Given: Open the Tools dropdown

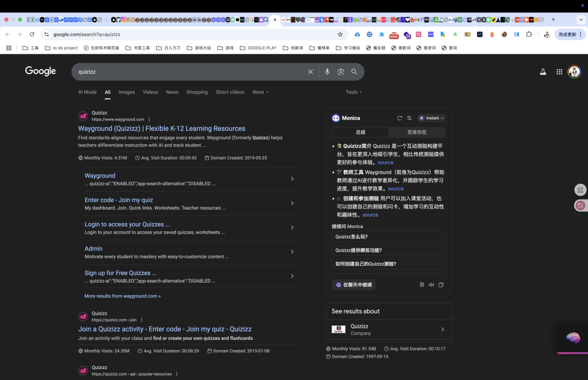Looking at the screenshot, I should pyautogui.click(x=354, y=92).
